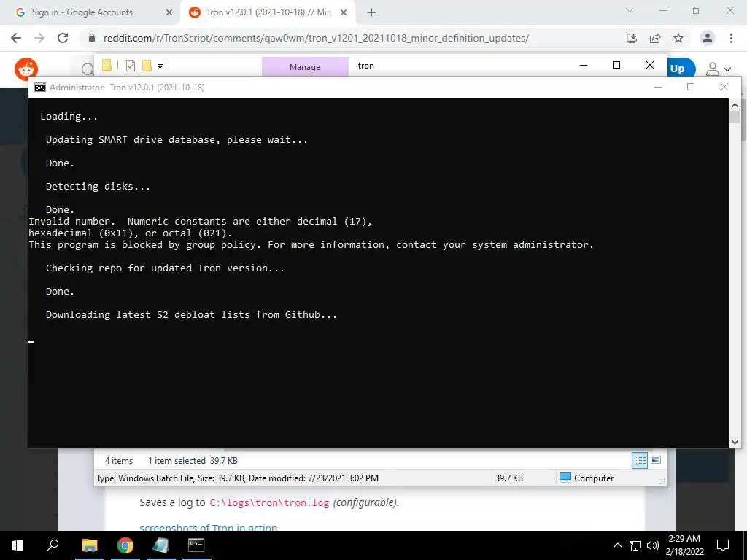
Task: Switch Explorer to details view
Action: tap(640, 460)
